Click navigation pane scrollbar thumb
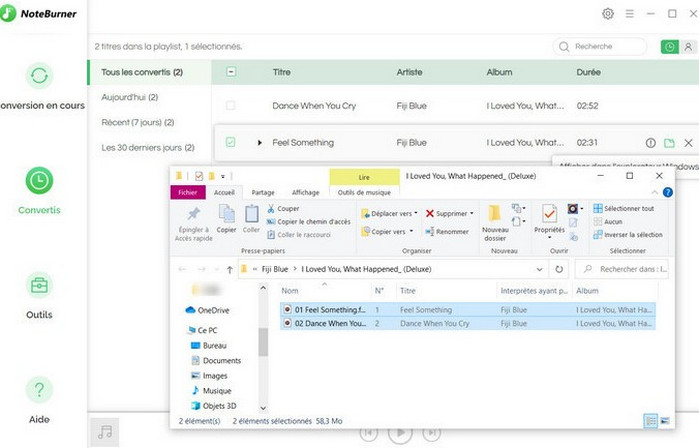Screen dimensions: 699x448 pyautogui.click(x=263, y=342)
